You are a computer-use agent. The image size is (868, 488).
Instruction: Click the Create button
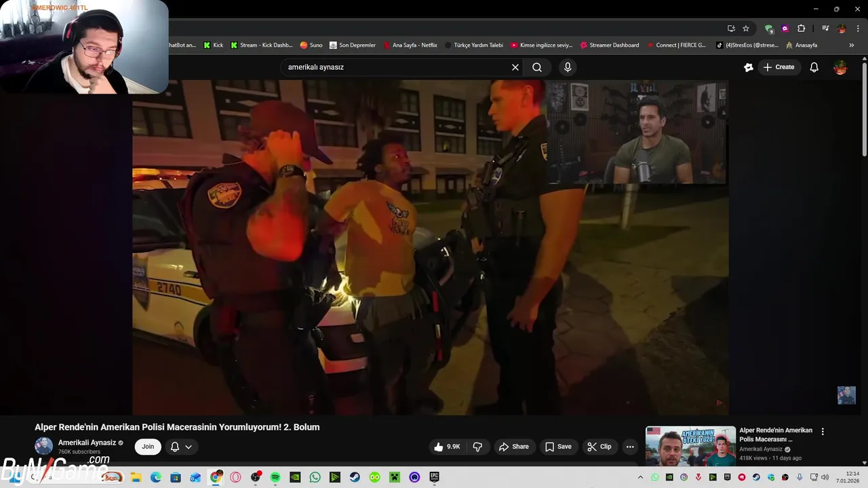[778, 67]
